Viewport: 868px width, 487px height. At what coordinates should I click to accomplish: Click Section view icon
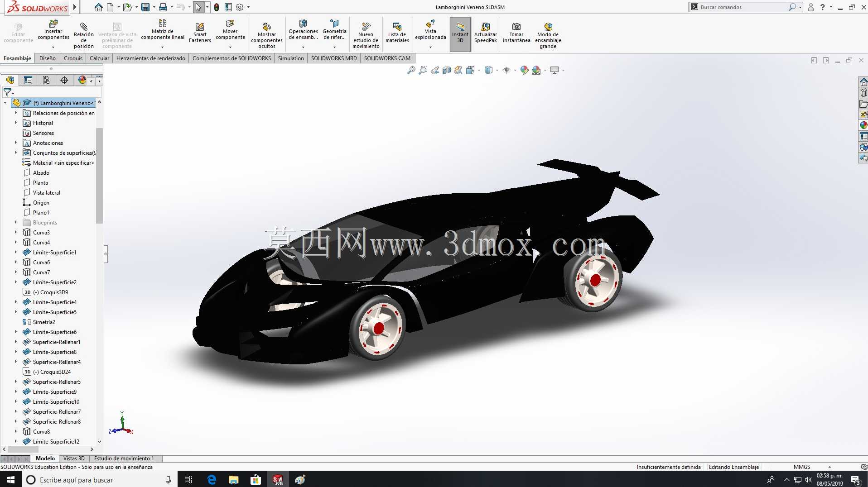coord(447,70)
